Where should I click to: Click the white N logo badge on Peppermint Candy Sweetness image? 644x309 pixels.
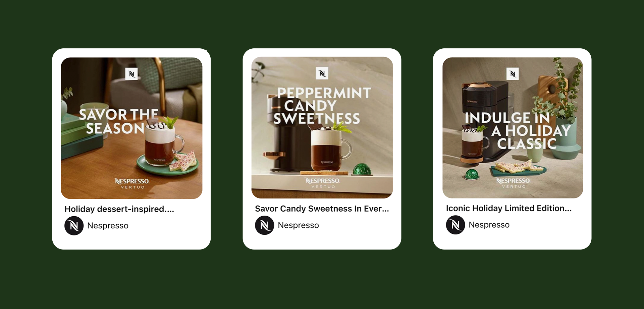click(x=322, y=73)
